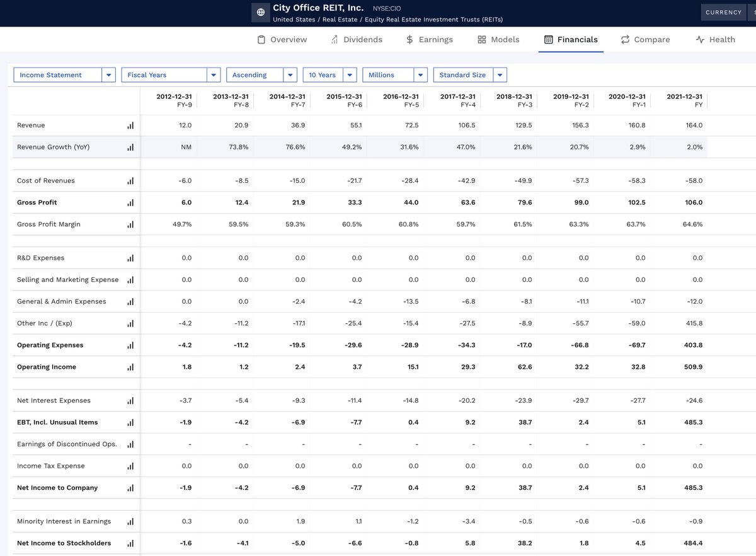Chart Earnings of Discontinued Ops. row
Image resolution: width=756 pixels, height=556 pixels.
pos(130,444)
